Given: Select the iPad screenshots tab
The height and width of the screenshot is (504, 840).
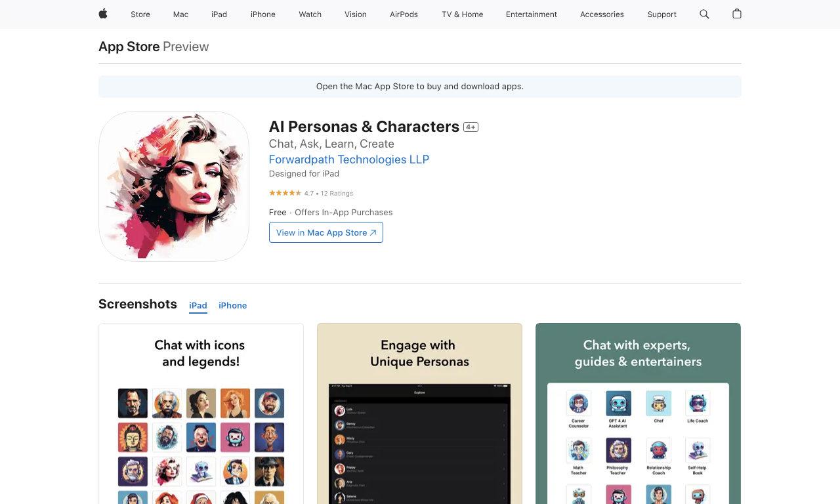Looking at the screenshot, I should 198,306.
